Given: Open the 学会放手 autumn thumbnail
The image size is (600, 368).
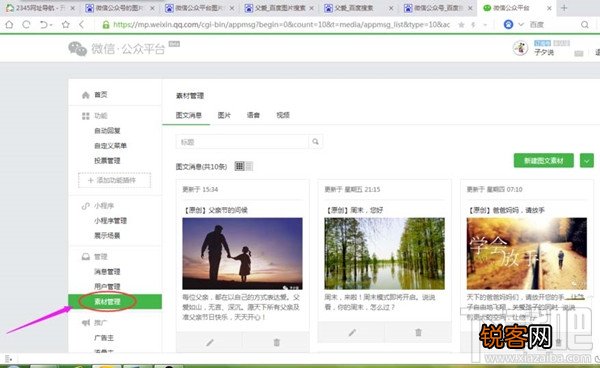Looking at the screenshot, I should 527,253.
